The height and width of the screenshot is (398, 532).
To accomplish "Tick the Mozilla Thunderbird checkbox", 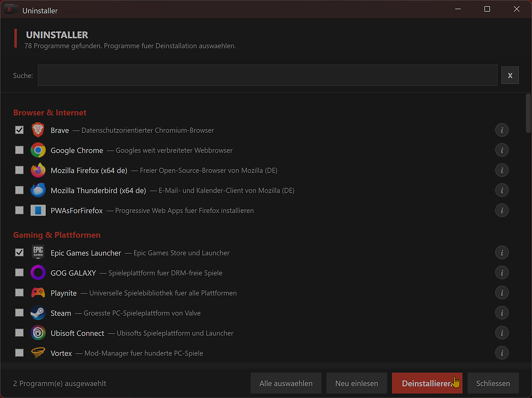I will [x=19, y=190].
